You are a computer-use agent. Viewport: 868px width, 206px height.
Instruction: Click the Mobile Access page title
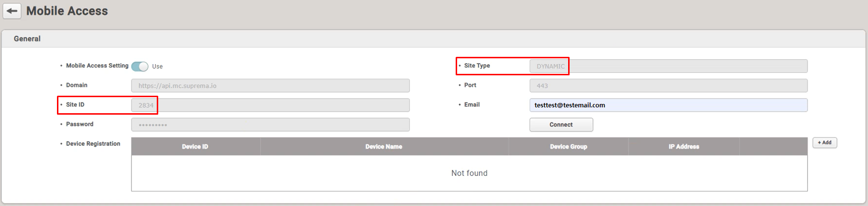click(67, 11)
